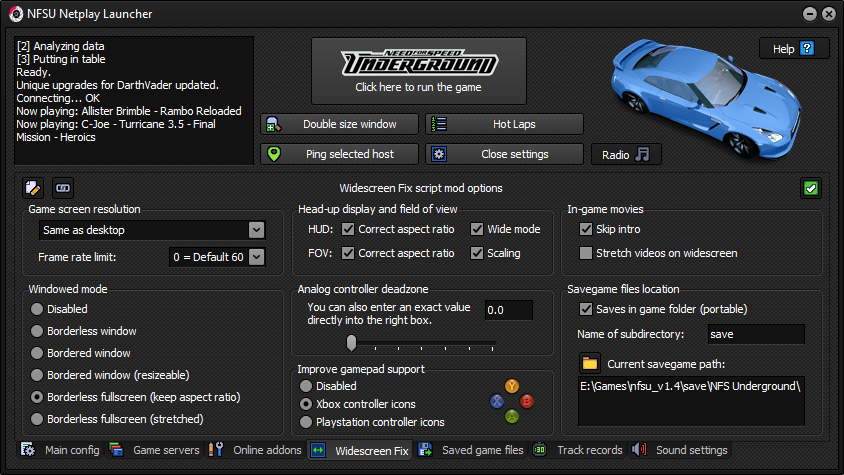Click the Main config gear icon

28,450
